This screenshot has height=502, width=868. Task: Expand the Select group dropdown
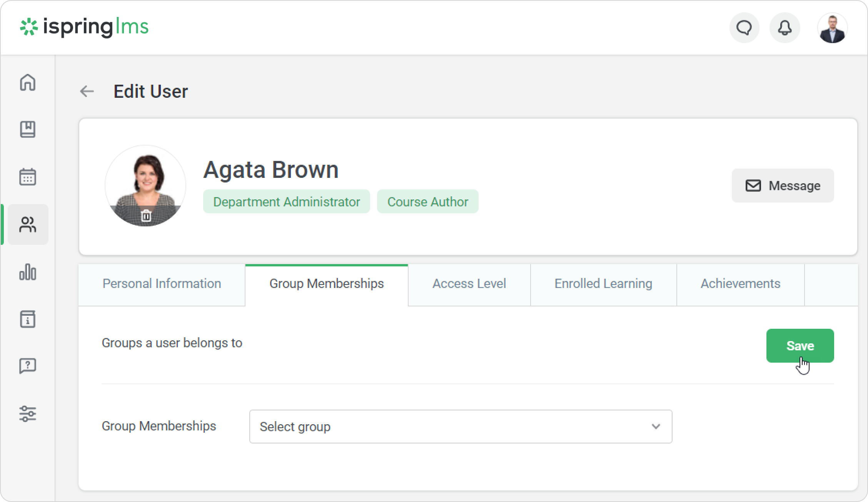460,427
